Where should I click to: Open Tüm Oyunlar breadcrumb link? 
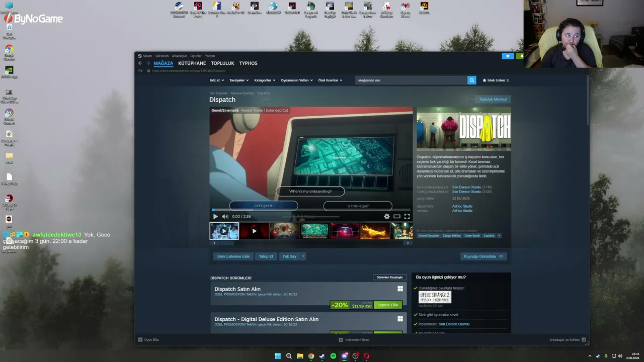pos(218,93)
